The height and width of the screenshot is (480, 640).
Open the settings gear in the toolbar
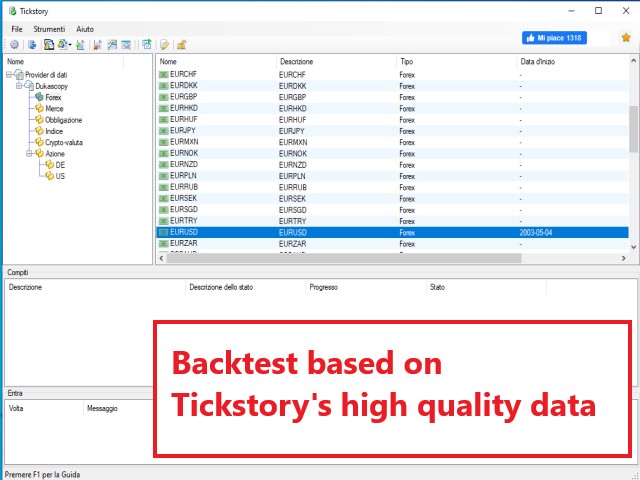(x=14, y=45)
